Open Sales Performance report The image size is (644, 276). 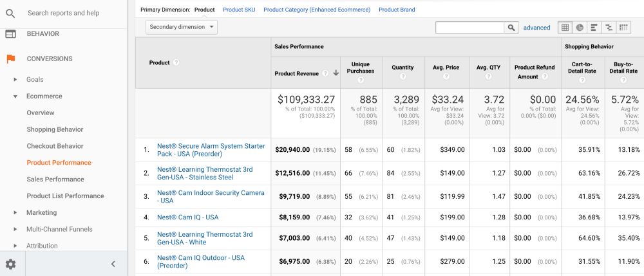pos(55,179)
